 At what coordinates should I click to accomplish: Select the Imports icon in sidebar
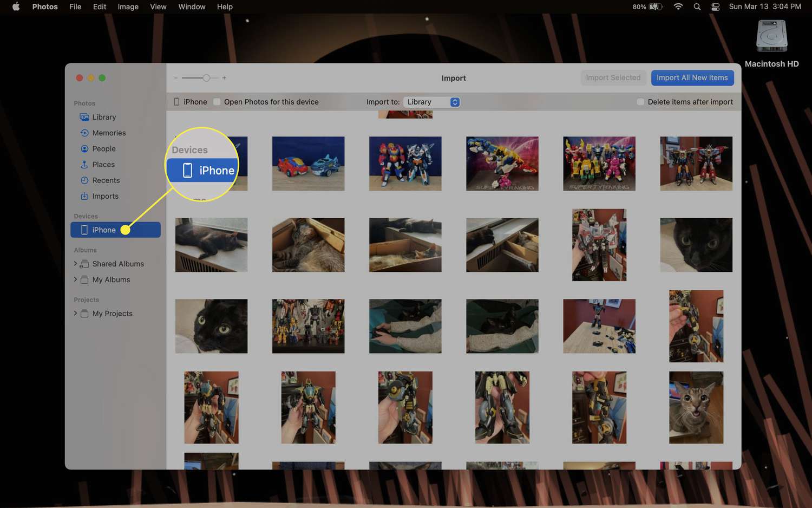point(84,196)
